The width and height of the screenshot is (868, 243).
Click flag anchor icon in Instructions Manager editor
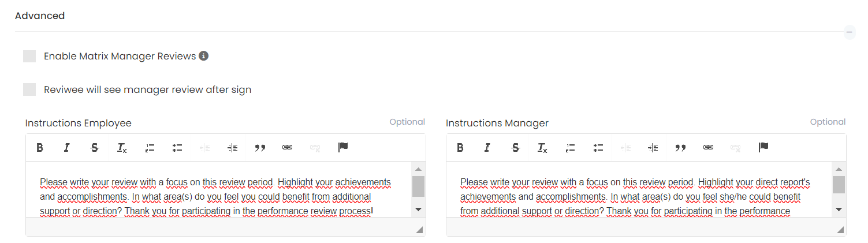point(763,147)
